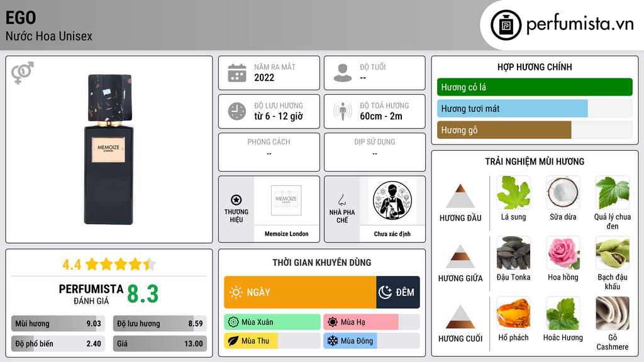Click the 60cm - 2m sillage value

tap(381, 116)
